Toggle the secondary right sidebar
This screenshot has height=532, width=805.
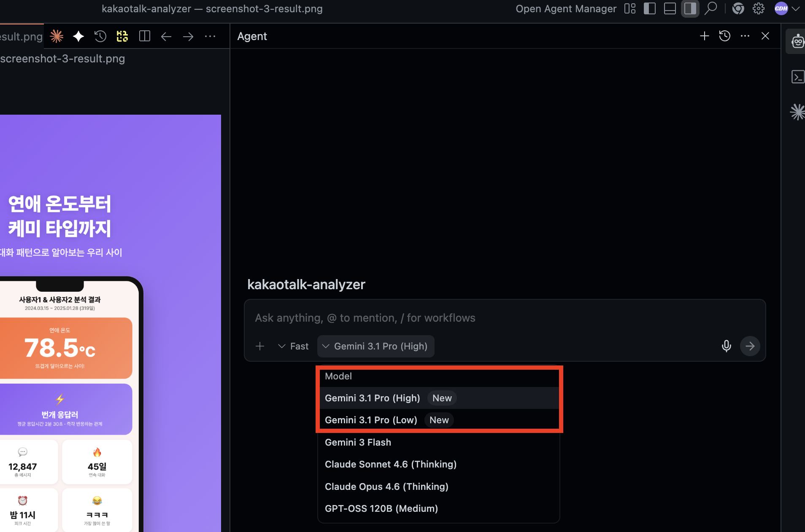690,9
